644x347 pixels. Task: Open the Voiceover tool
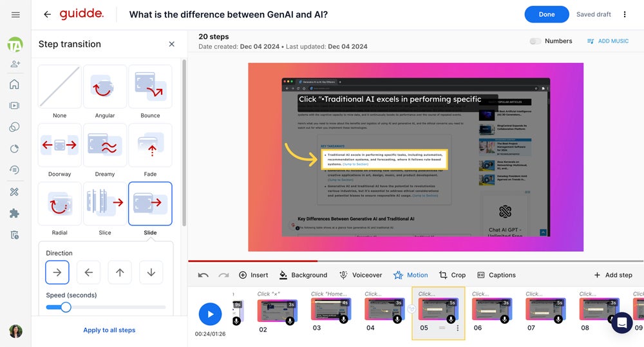click(x=361, y=275)
